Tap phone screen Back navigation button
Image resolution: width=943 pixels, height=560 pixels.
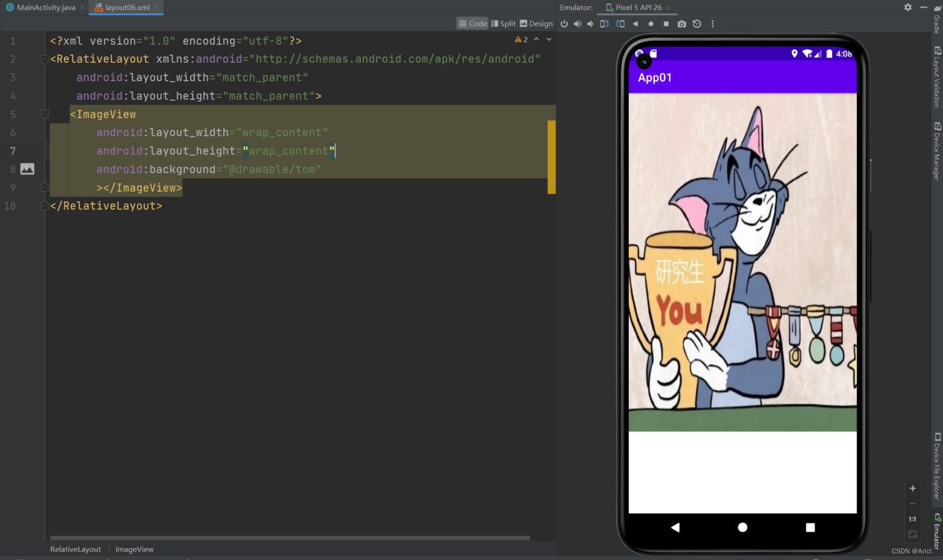(x=675, y=527)
